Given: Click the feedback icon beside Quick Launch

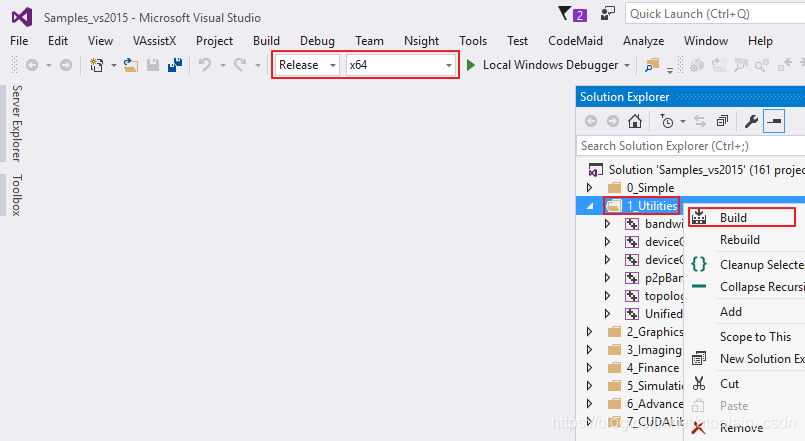Looking at the screenshot, I should pos(608,14).
